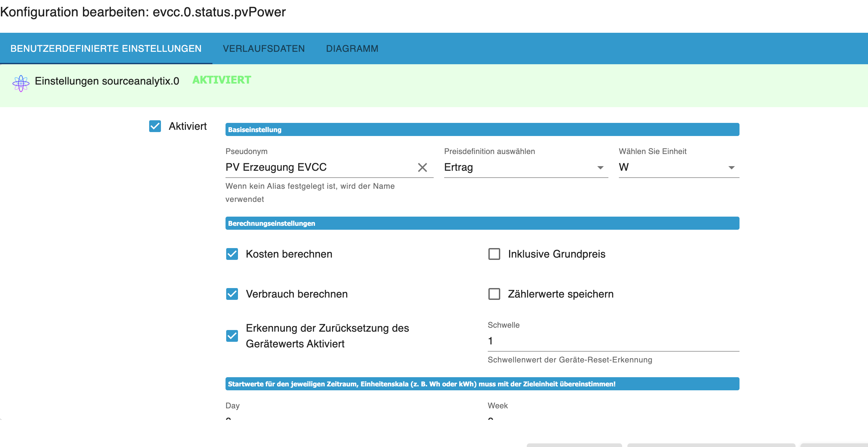Enable Zählerwerte speichern checkbox

pyautogui.click(x=494, y=294)
